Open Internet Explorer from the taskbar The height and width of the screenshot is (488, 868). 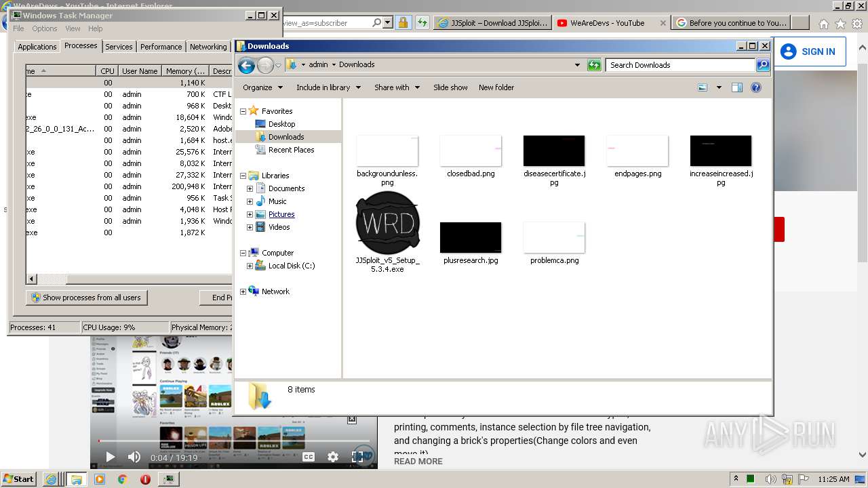point(51,479)
